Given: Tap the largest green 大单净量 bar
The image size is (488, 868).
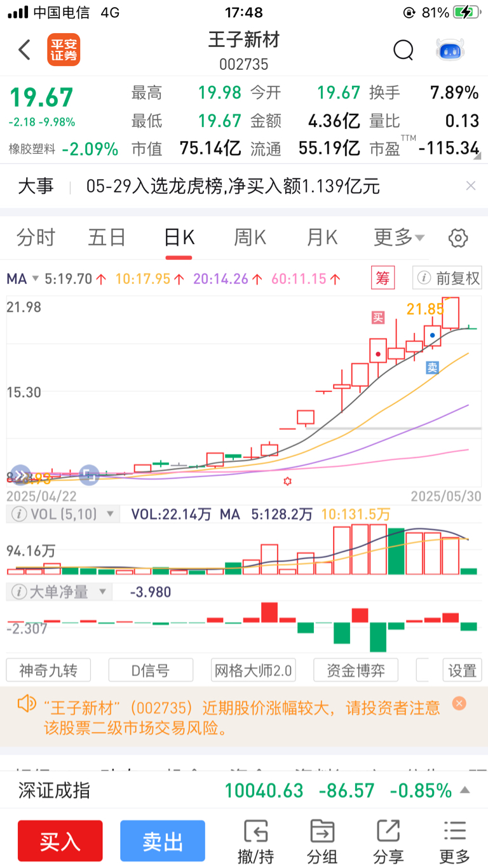Looking at the screenshot, I should [x=378, y=637].
